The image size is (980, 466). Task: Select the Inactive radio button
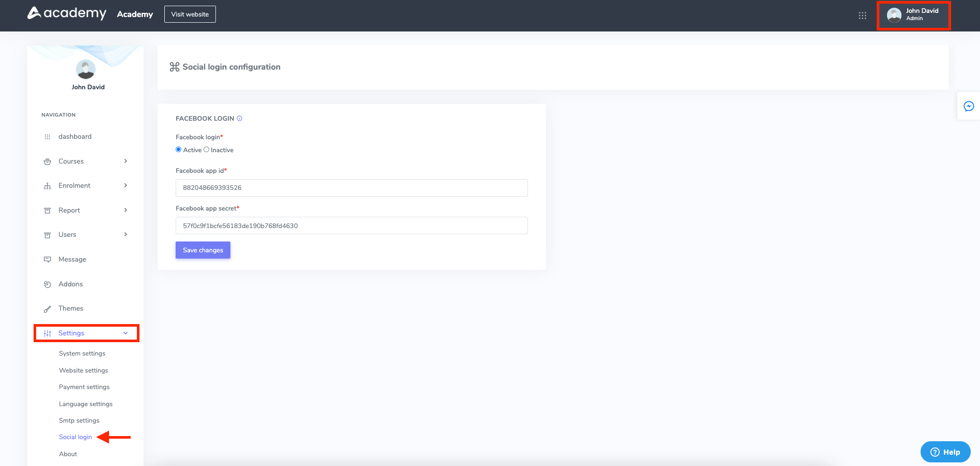tap(207, 149)
